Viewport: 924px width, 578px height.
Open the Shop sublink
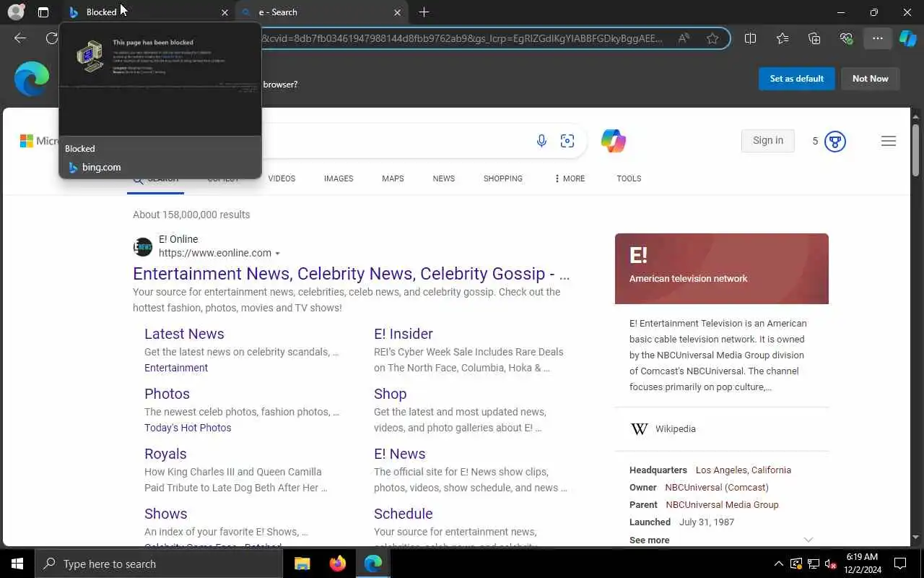(x=390, y=394)
